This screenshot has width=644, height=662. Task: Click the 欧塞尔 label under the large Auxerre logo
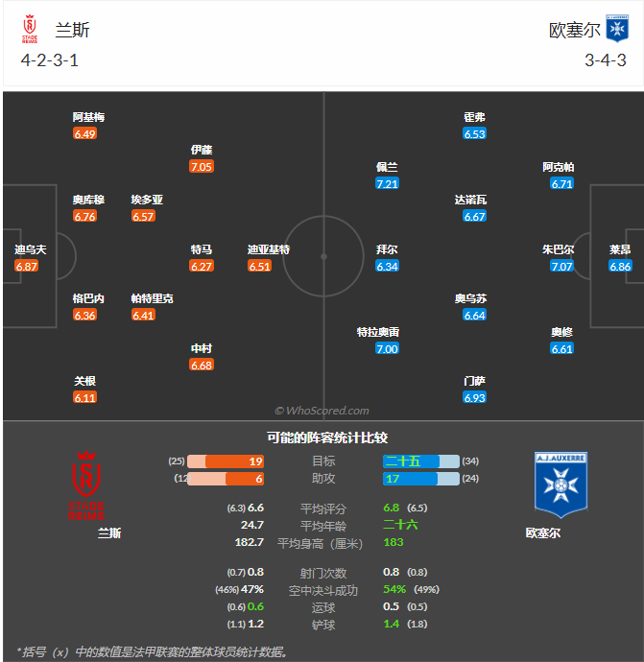[x=543, y=532]
